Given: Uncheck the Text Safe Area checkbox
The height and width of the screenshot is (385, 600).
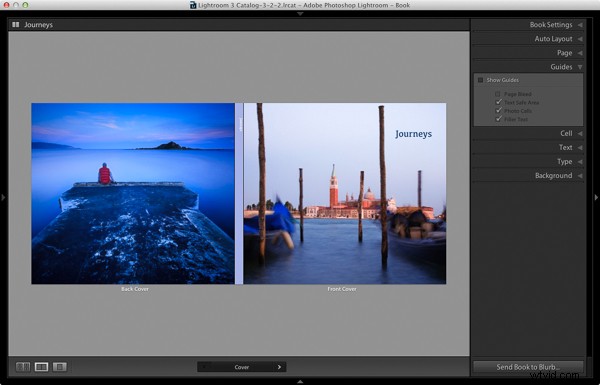Looking at the screenshot, I should (x=498, y=102).
